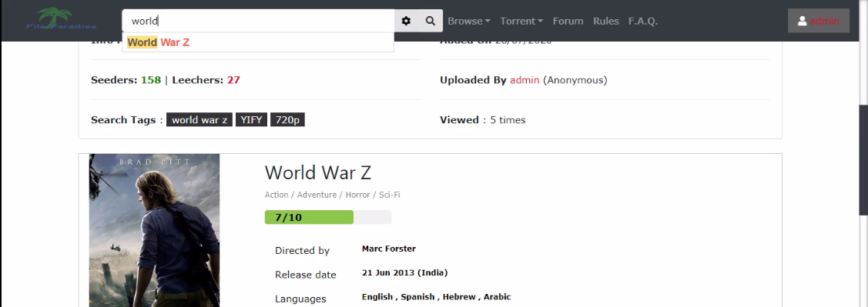The width and height of the screenshot is (868, 307).
Task: Click the 'Viewed : 5 times' text
Action: click(x=483, y=120)
